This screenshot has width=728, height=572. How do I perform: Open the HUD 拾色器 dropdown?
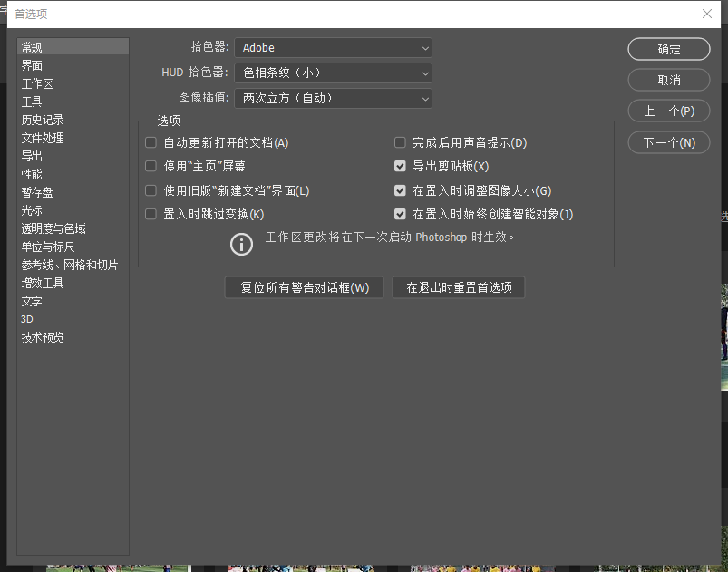333,73
